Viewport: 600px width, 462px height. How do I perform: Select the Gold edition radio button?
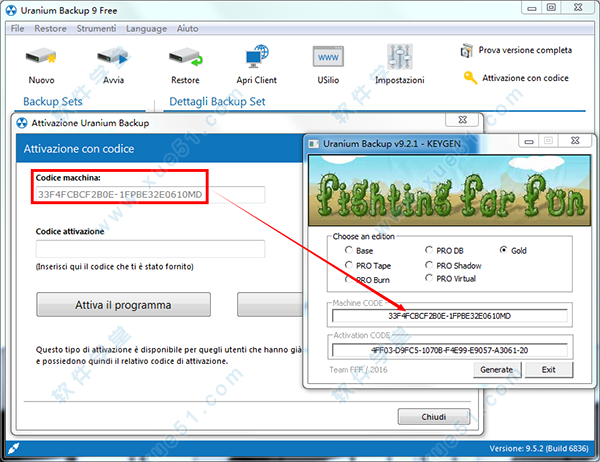coord(504,250)
